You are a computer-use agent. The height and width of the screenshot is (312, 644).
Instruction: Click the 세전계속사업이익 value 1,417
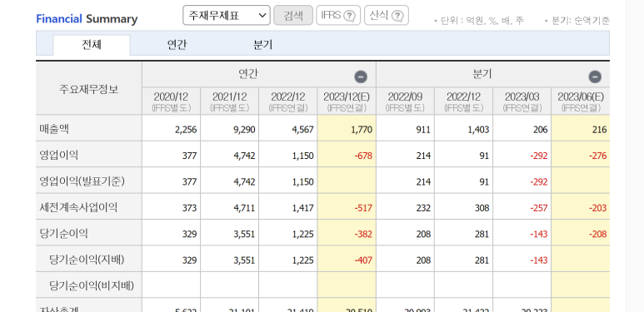pos(302,208)
